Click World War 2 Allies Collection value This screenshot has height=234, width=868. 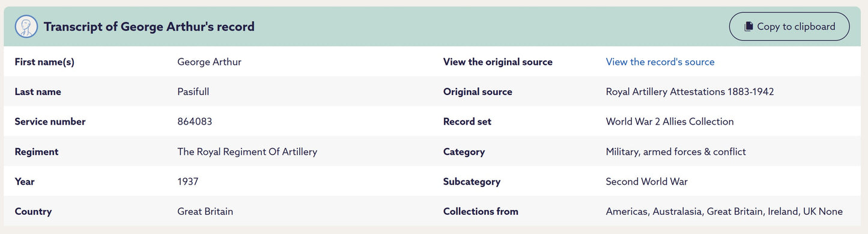pyautogui.click(x=670, y=122)
